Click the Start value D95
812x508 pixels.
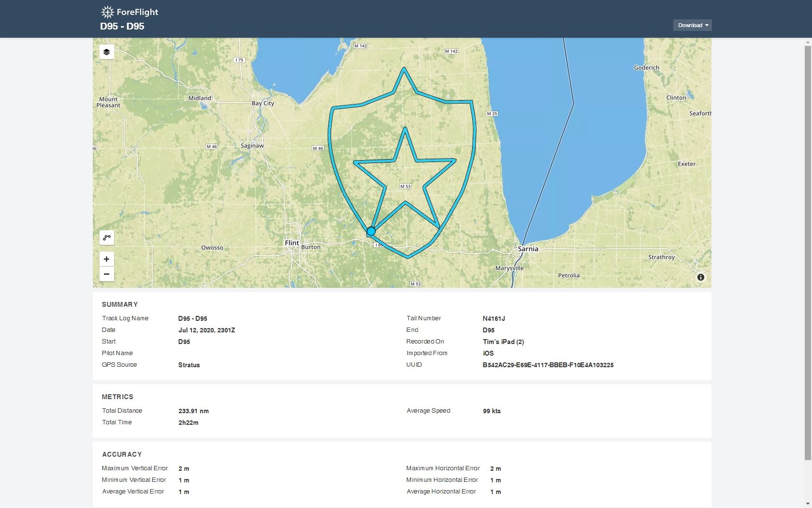184,342
